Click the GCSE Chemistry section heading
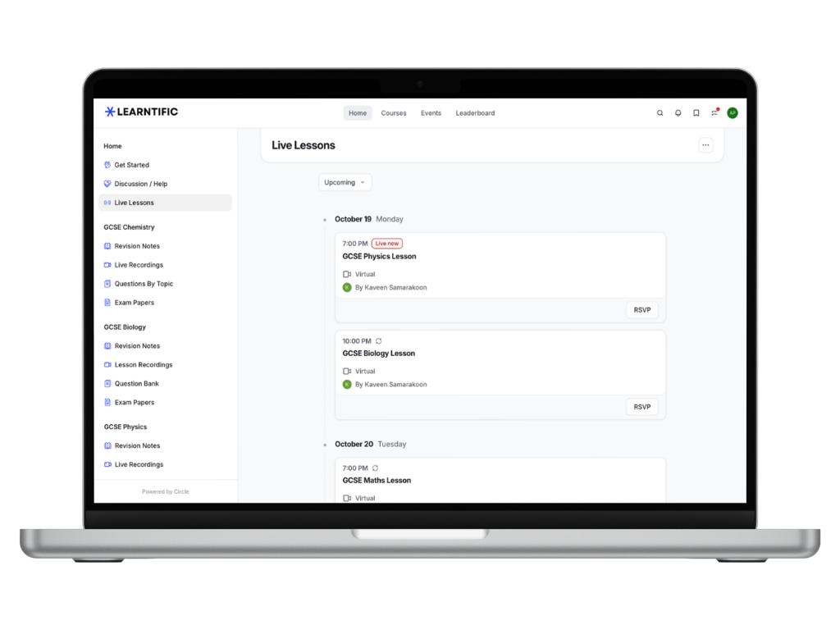The height and width of the screenshot is (630, 840). [129, 227]
